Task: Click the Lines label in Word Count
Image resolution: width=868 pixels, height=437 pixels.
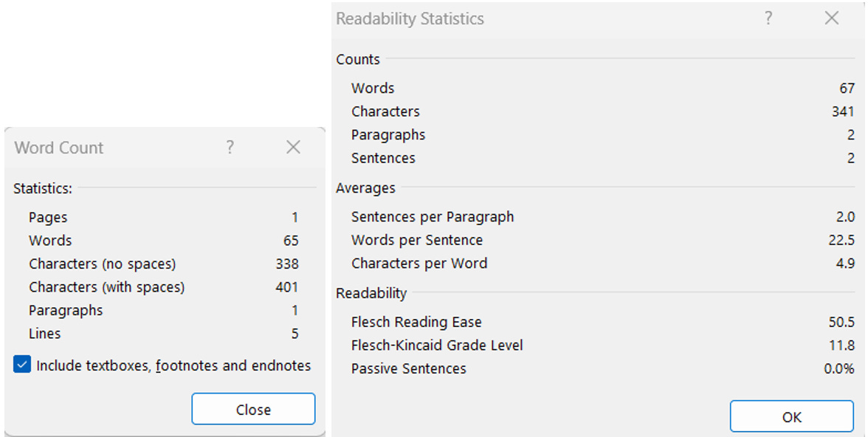Action: click(x=45, y=334)
